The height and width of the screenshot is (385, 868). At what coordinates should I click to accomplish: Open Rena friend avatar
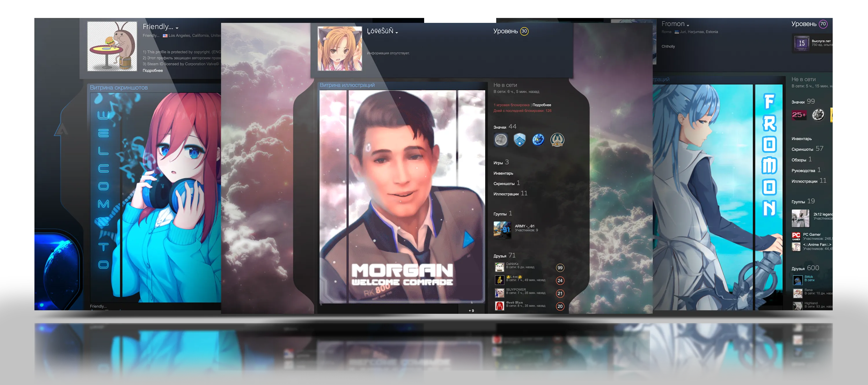tap(798, 293)
